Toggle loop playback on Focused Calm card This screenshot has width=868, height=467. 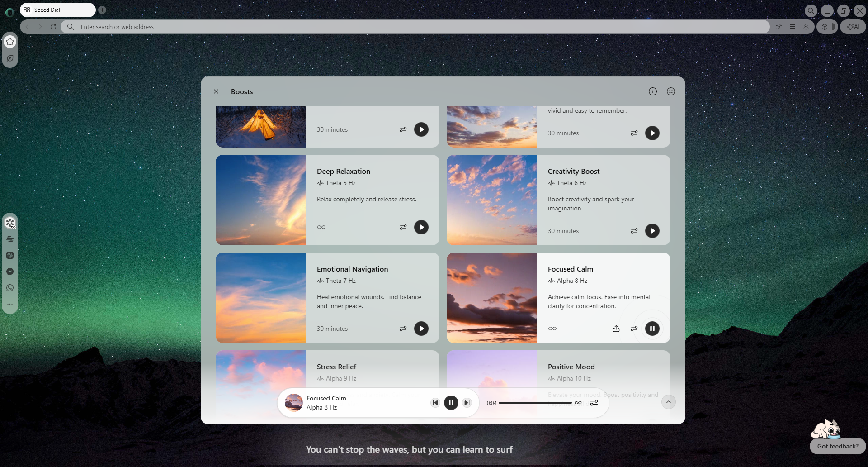point(552,329)
